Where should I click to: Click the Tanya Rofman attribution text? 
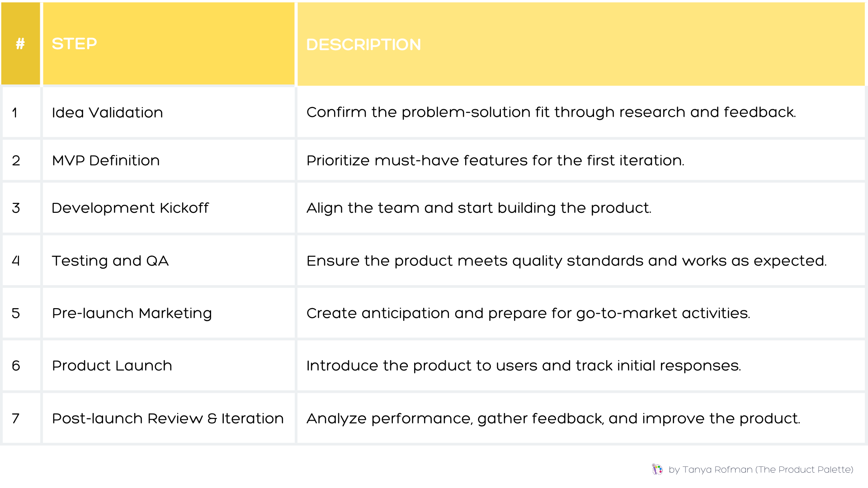pyautogui.click(x=761, y=470)
